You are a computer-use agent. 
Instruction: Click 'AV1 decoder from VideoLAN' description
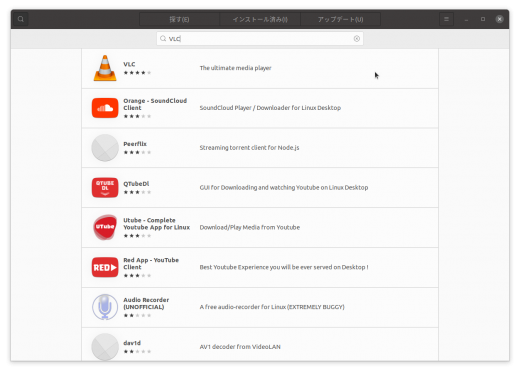click(240, 347)
